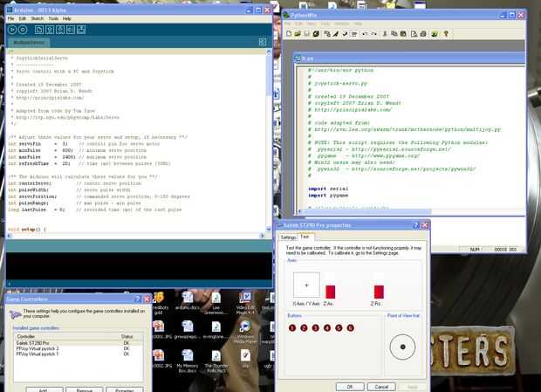The width and height of the screenshot is (541, 392).
Task: Click OK in Saitek ST290 Pro properties
Action: [350, 387]
